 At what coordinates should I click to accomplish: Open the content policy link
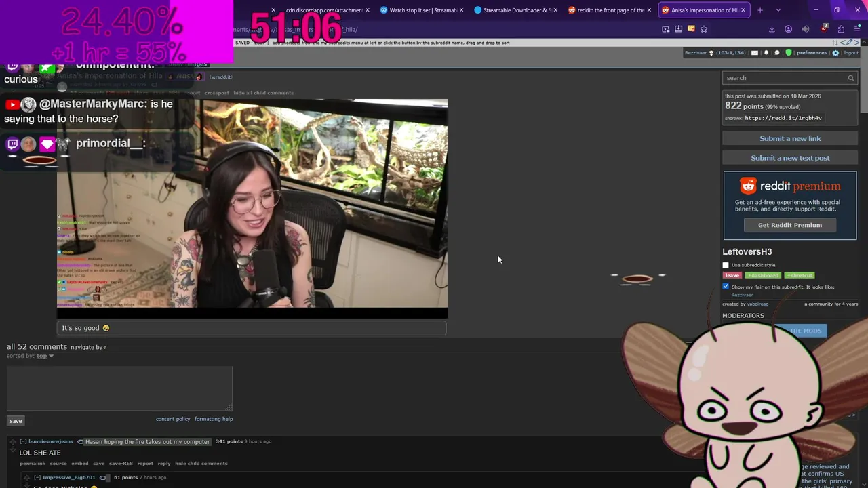click(173, 419)
